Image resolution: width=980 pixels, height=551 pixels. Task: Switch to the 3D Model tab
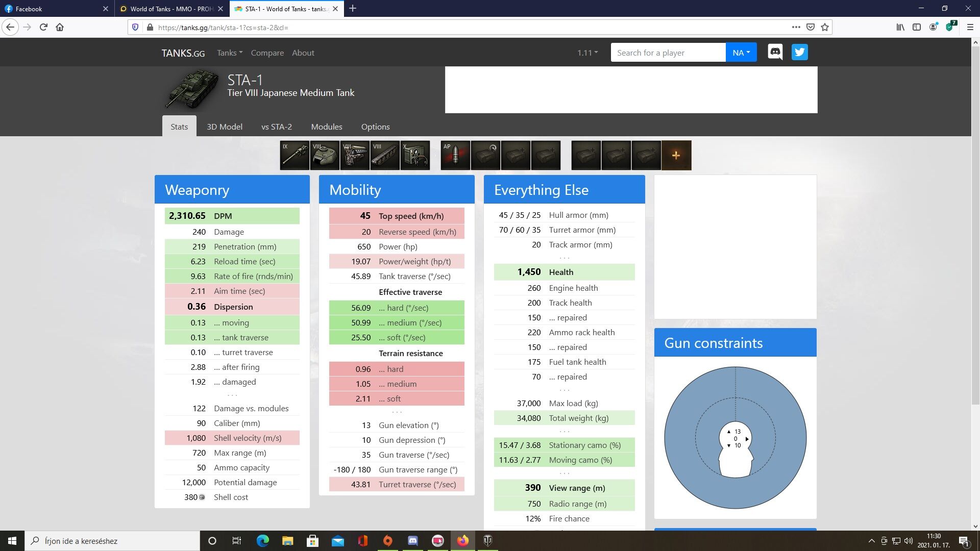[225, 127]
